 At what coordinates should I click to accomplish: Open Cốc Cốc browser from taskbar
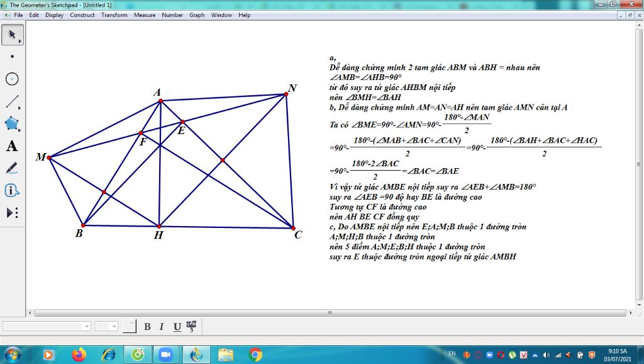pos(138,355)
